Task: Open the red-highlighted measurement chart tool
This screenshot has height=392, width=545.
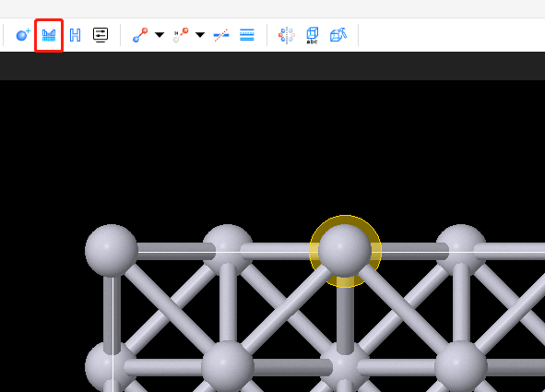Action: (x=49, y=35)
